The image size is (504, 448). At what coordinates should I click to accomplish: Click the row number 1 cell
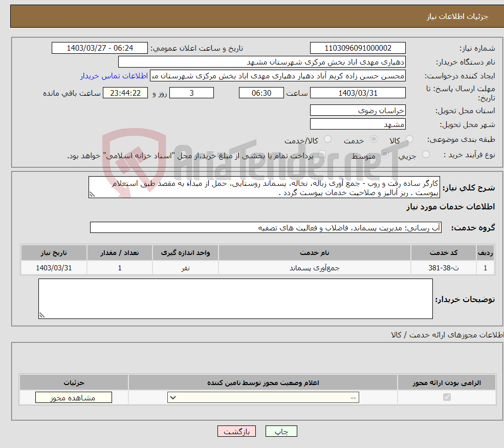(486, 268)
